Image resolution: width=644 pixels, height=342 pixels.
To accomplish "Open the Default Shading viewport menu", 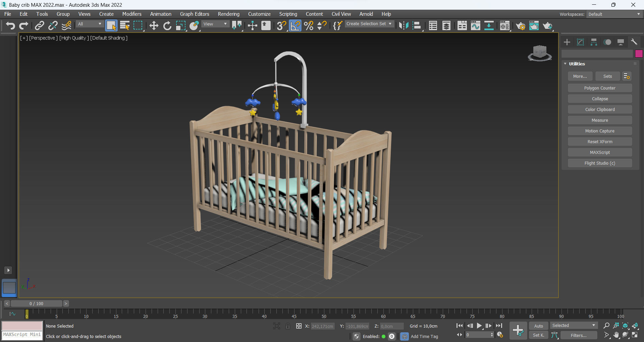I will tap(109, 38).
